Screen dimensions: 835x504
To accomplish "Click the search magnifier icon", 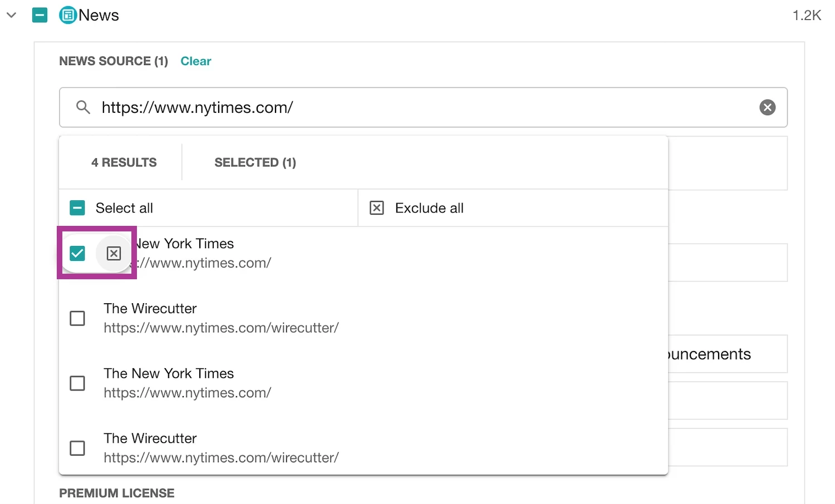I will [83, 107].
